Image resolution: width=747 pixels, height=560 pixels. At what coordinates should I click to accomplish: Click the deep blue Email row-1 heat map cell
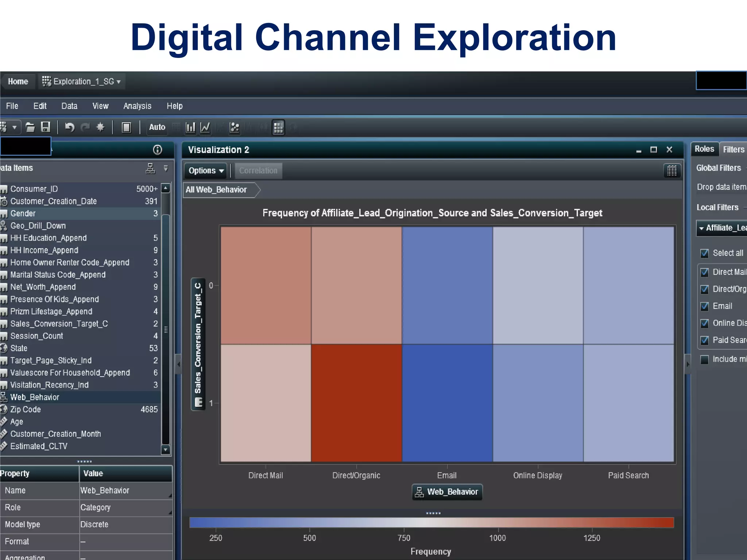click(x=447, y=403)
